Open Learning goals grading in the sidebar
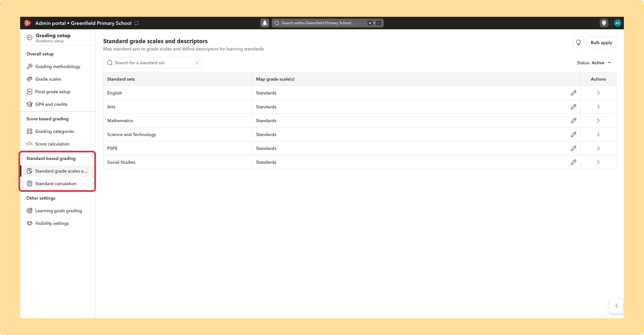This screenshot has width=644, height=335. (x=58, y=211)
